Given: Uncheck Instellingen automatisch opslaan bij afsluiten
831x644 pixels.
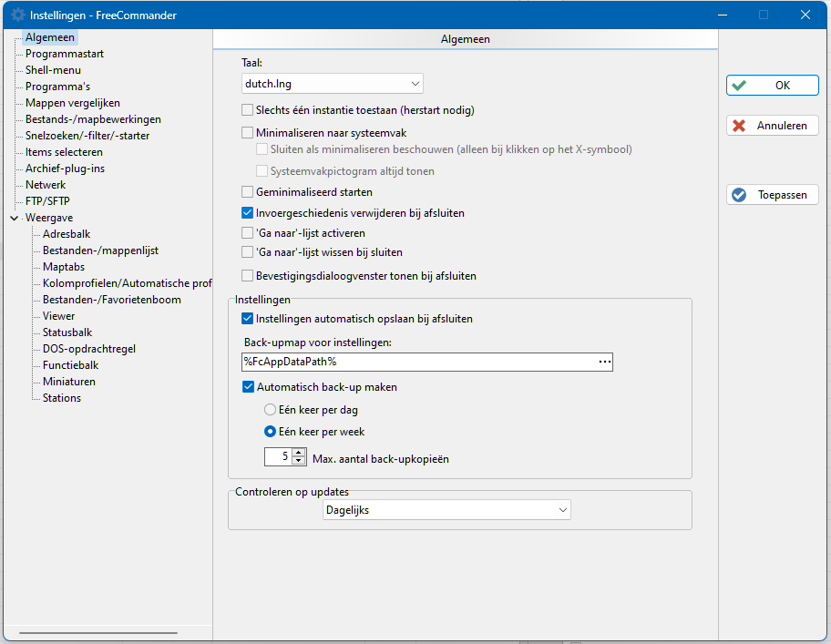Looking at the screenshot, I should coord(247,319).
